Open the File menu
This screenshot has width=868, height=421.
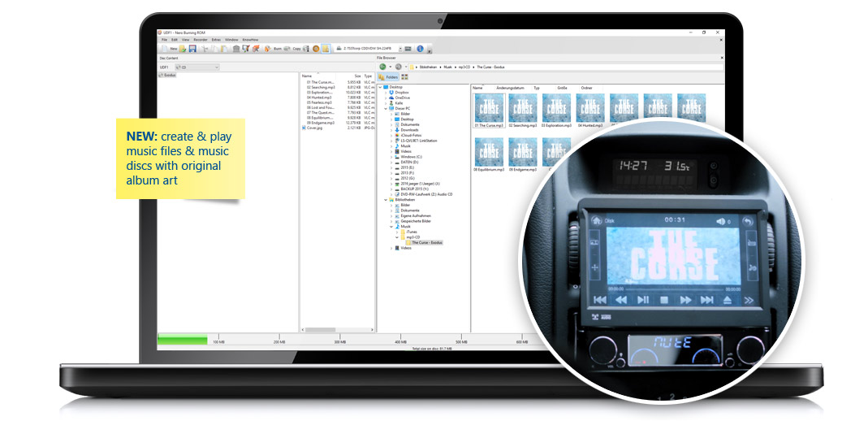tap(164, 39)
